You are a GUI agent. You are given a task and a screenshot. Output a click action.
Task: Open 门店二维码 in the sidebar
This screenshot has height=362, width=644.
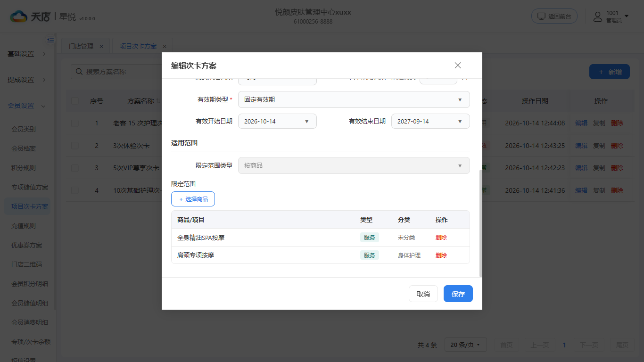point(27,264)
